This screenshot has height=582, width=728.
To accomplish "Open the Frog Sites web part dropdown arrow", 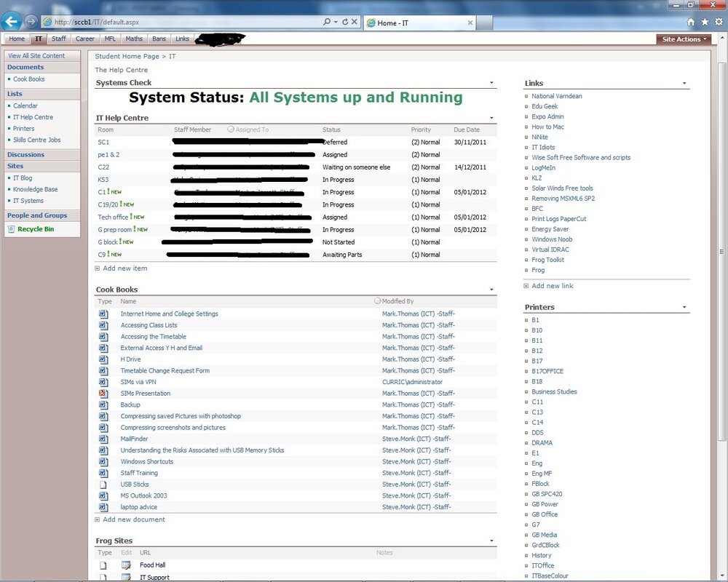I will coord(491,541).
